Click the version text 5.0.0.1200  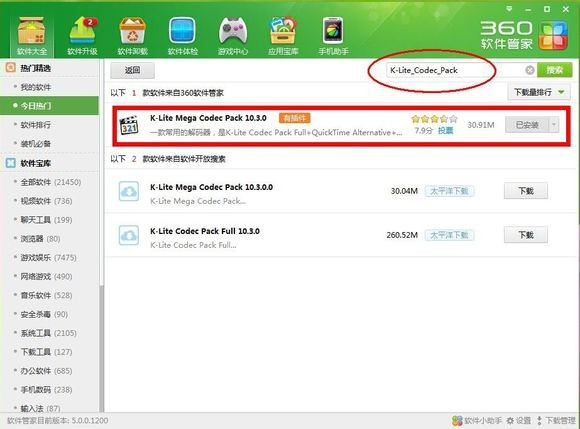point(90,420)
